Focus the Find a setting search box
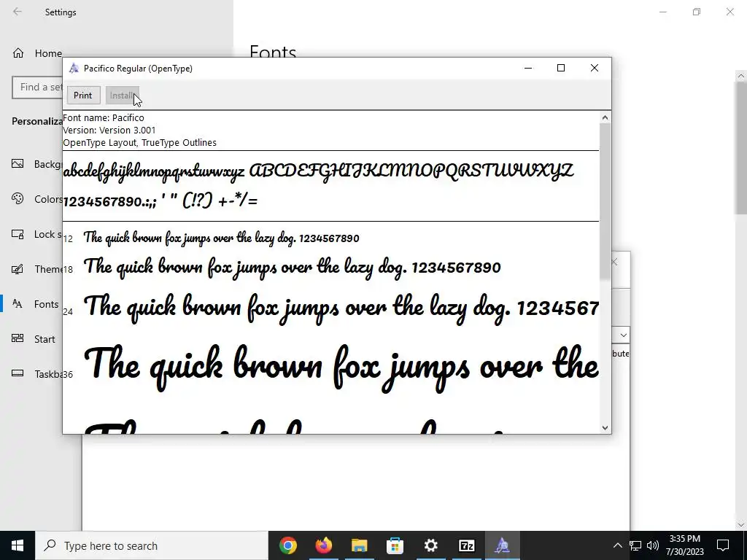747x560 pixels. [x=37, y=87]
